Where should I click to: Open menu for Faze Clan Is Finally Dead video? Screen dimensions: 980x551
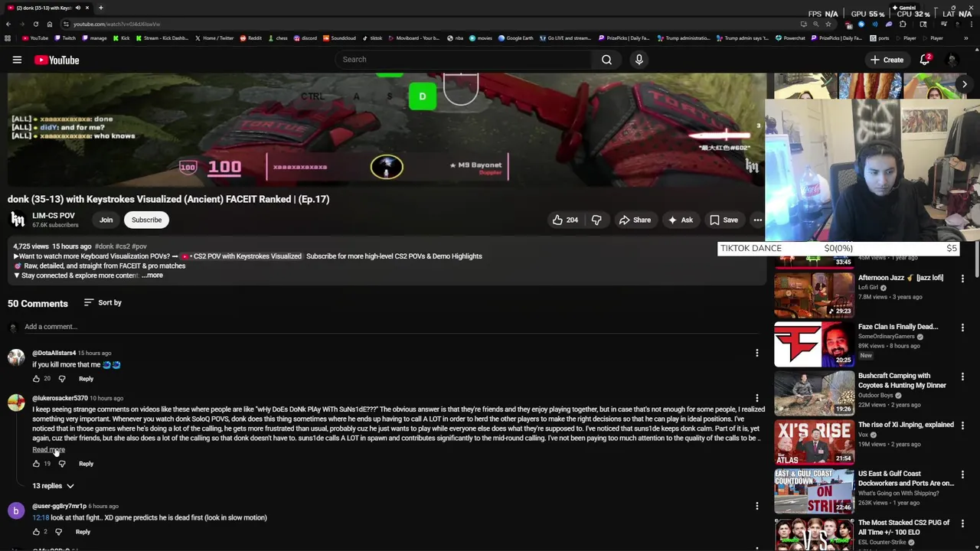(962, 328)
